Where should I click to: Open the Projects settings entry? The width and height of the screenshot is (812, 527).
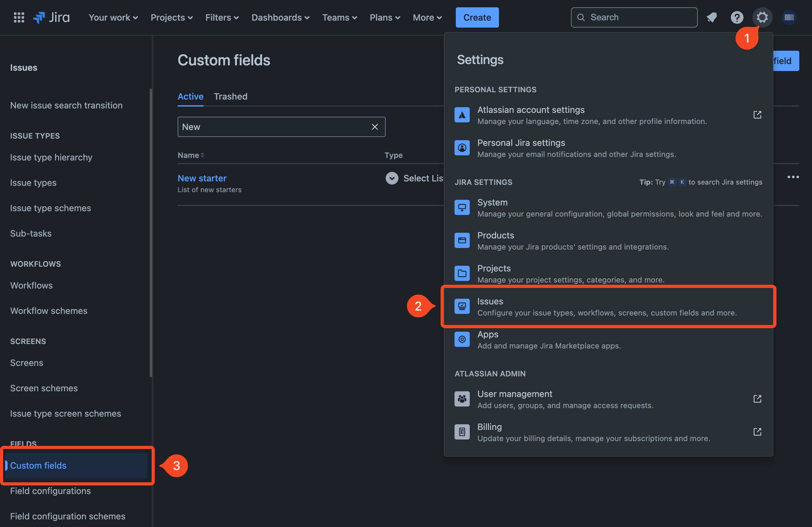click(608, 273)
